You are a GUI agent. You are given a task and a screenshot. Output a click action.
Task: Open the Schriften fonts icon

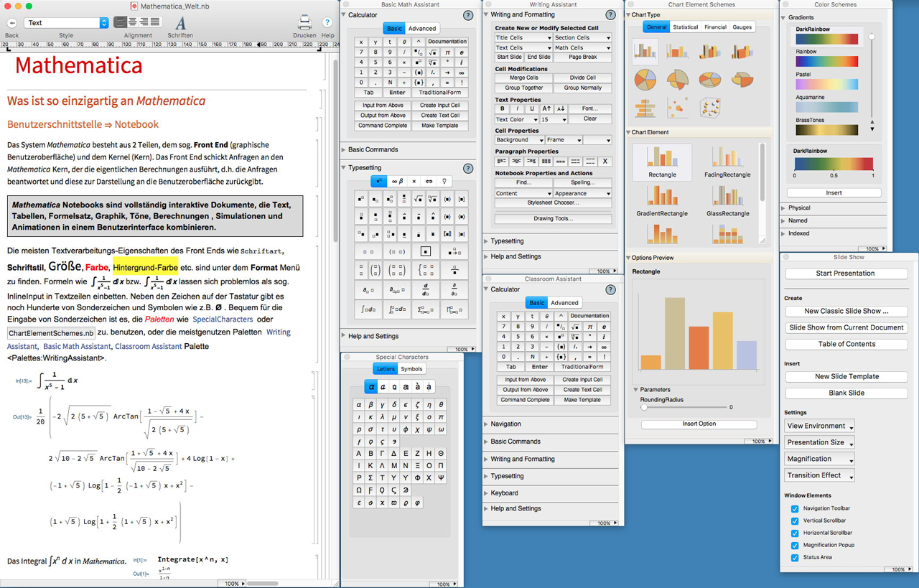[x=180, y=23]
